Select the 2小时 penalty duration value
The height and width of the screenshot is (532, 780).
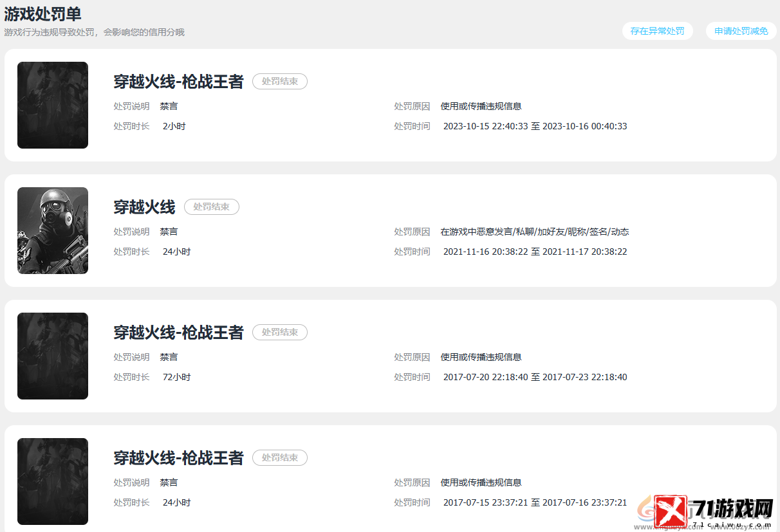click(x=174, y=127)
